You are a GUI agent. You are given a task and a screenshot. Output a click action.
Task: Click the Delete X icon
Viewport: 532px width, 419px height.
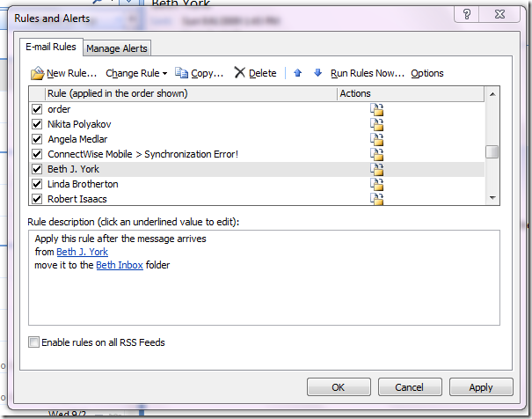[x=239, y=72]
